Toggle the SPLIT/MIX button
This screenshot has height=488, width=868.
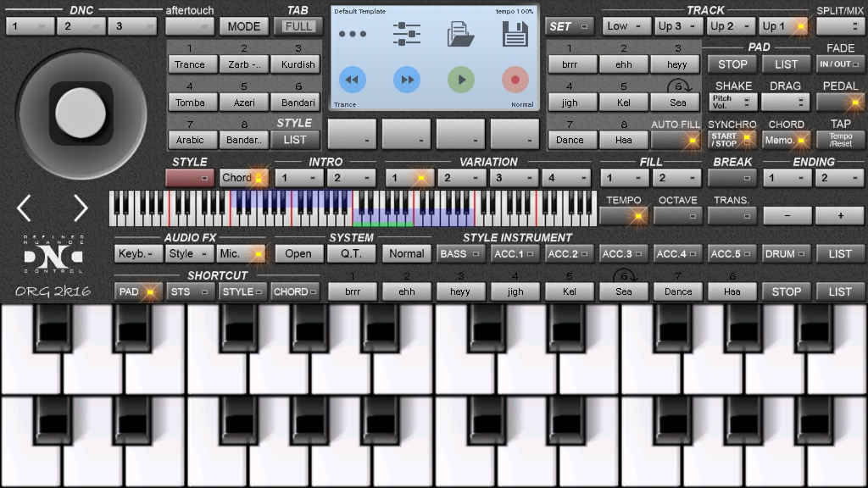(840, 26)
